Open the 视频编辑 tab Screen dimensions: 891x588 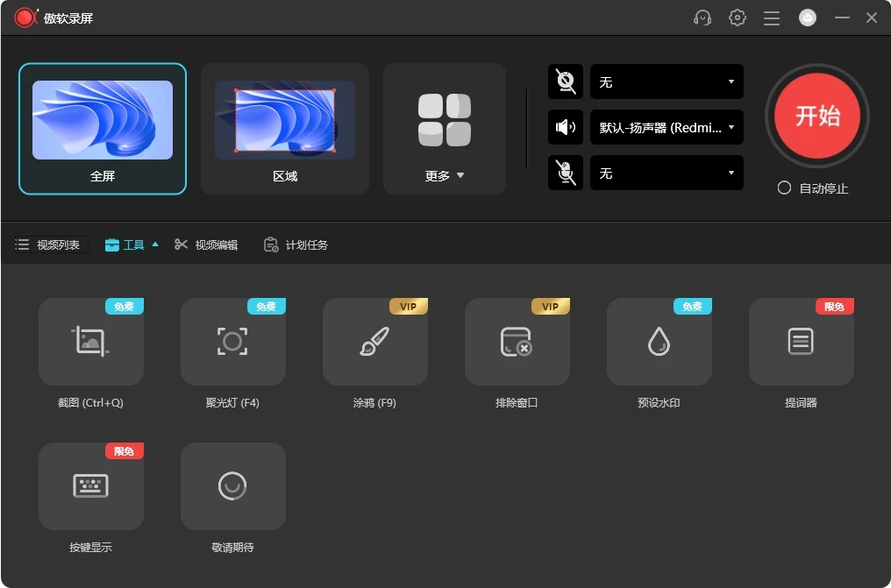[x=206, y=244]
